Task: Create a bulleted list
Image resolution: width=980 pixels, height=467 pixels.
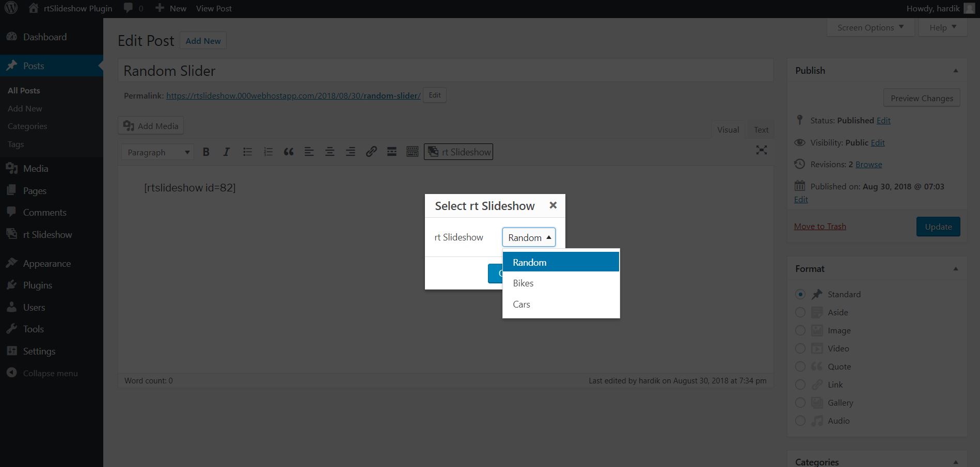Action: (x=247, y=151)
